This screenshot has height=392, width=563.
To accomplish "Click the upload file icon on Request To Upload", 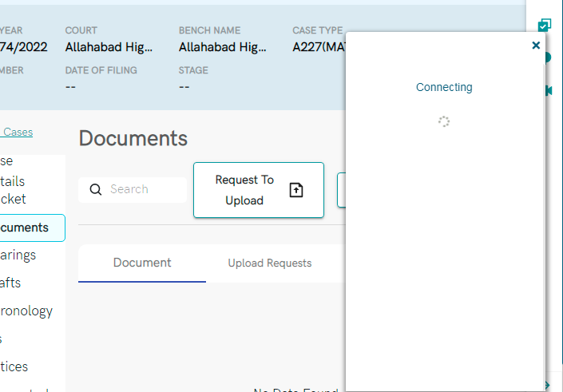I will pos(296,190).
